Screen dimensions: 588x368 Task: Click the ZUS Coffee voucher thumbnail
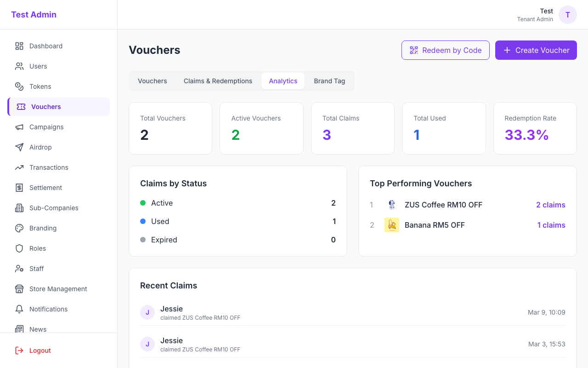coord(392,205)
